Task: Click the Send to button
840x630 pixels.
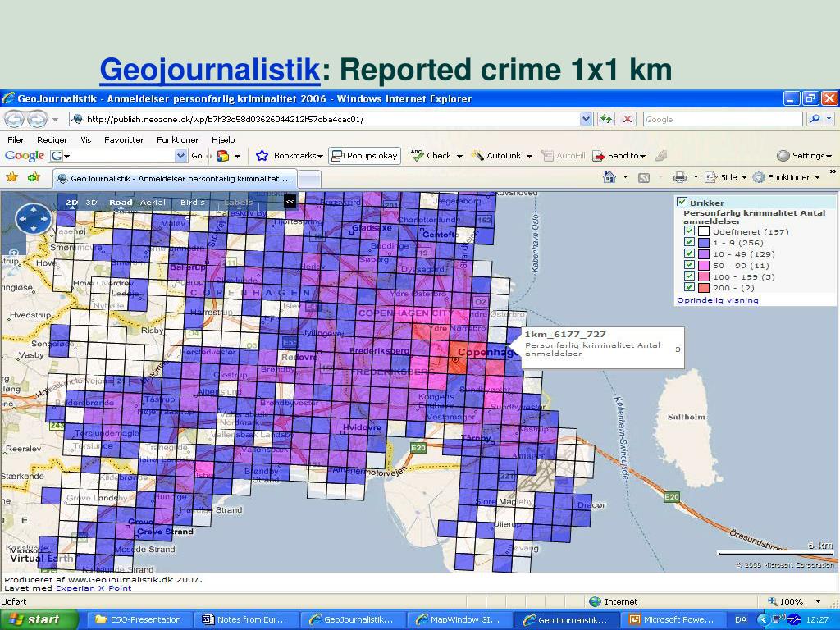Action: point(619,155)
